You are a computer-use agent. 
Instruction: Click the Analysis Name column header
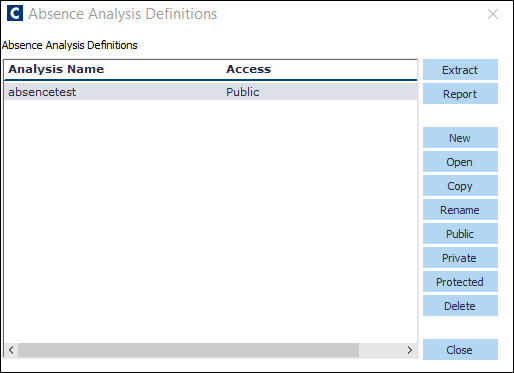(x=56, y=69)
